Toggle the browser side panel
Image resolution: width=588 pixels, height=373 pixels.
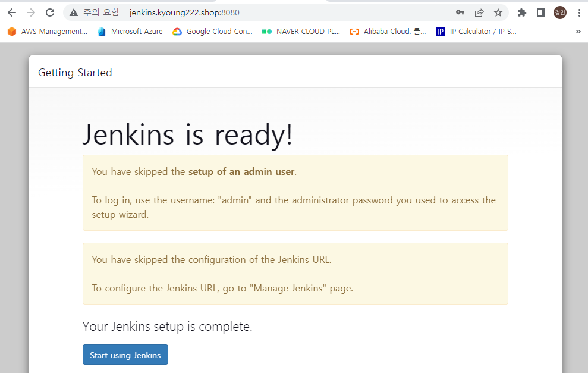click(x=541, y=12)
